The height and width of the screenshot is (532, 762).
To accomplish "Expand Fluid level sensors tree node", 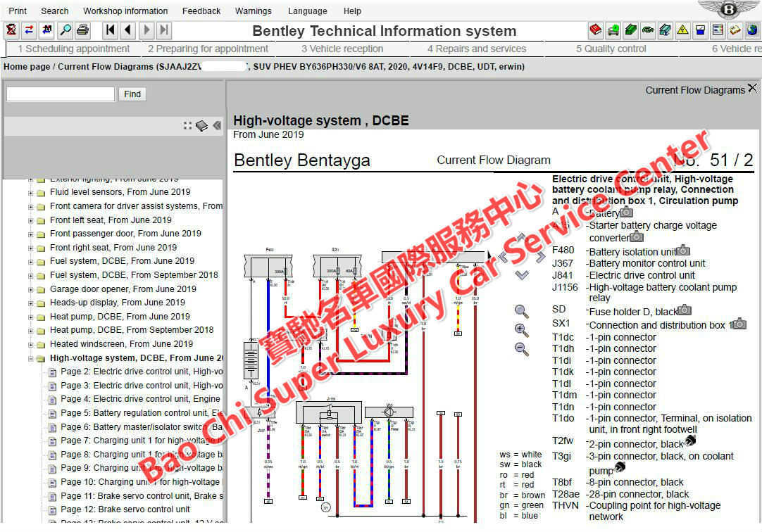I will (30, 193).
